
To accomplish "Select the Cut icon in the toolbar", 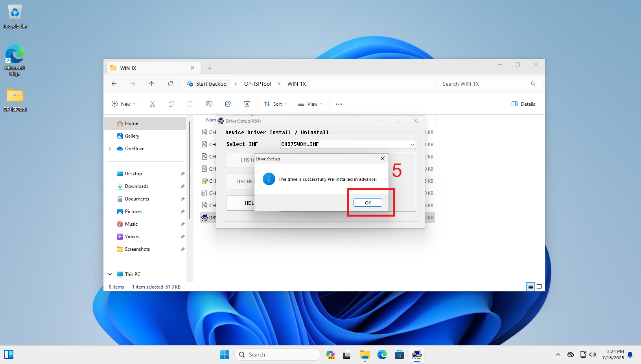I will point(153,103).
